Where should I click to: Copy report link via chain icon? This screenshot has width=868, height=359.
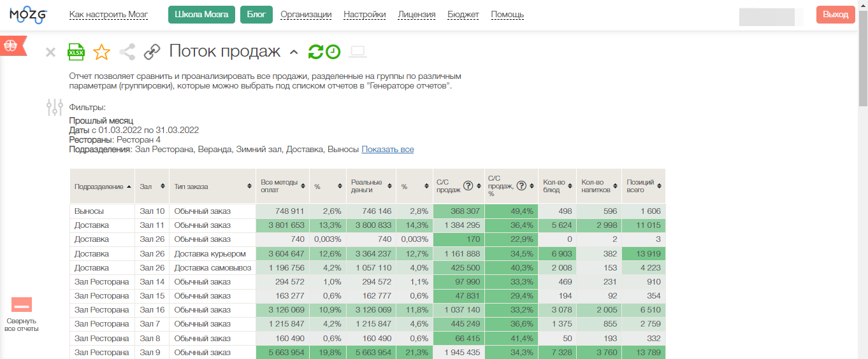point(152,52)
